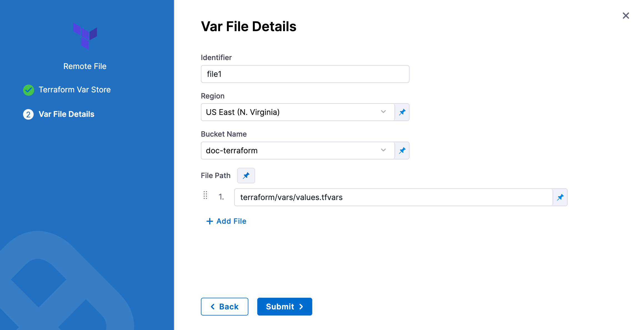Select Var File Details step
Image resolution: width=644 pixels, height=330 pixels.
tap(66, 114)
